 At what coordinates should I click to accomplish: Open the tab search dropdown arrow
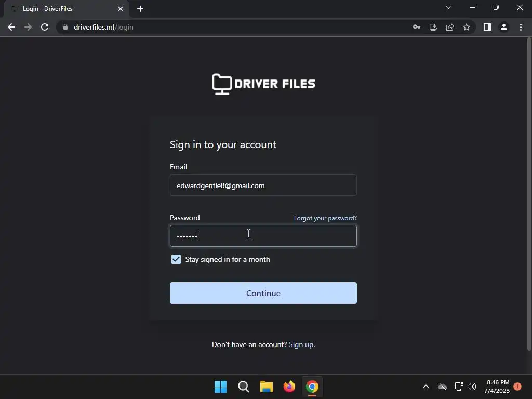click(448, 7)
